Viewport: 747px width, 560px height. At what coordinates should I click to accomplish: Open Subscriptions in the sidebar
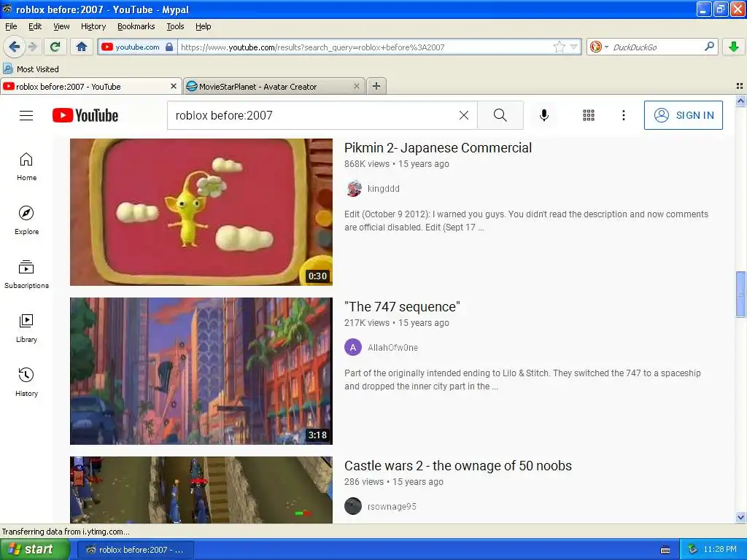point(27,274)
